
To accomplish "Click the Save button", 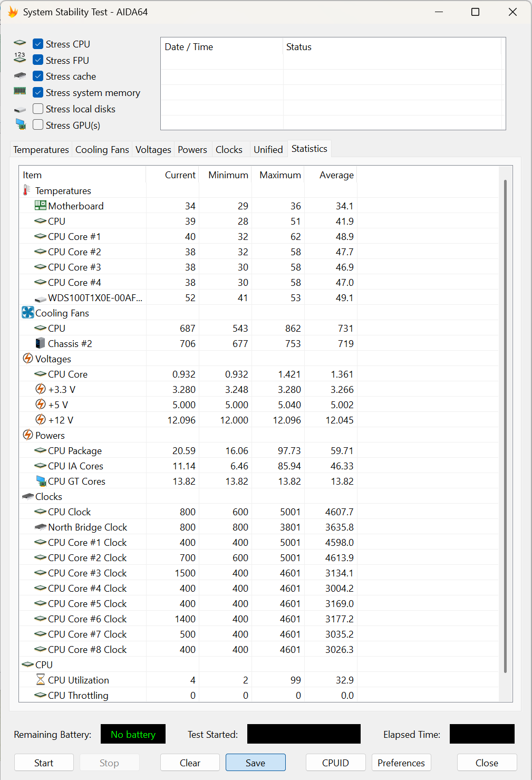I will (x=256, y=763).
